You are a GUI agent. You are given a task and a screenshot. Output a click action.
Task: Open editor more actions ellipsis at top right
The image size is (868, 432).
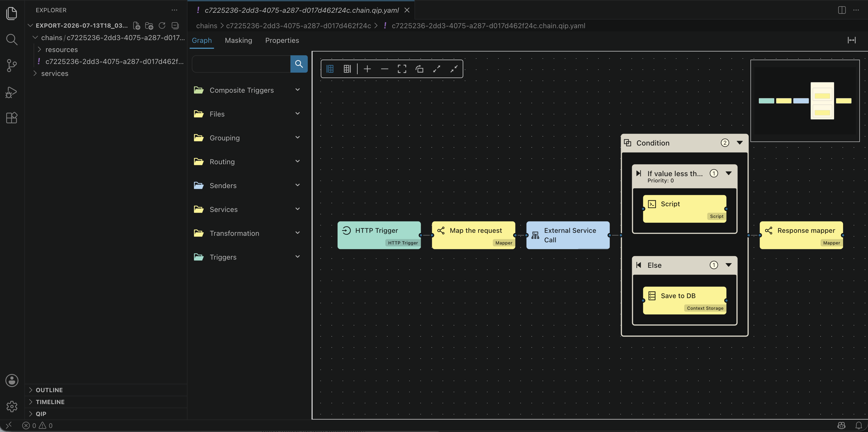pos(856,10)
